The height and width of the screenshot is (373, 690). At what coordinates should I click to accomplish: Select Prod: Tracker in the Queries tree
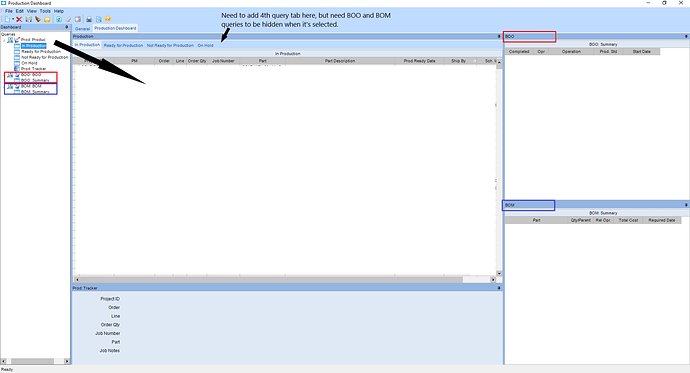click(x=33, y=69)
